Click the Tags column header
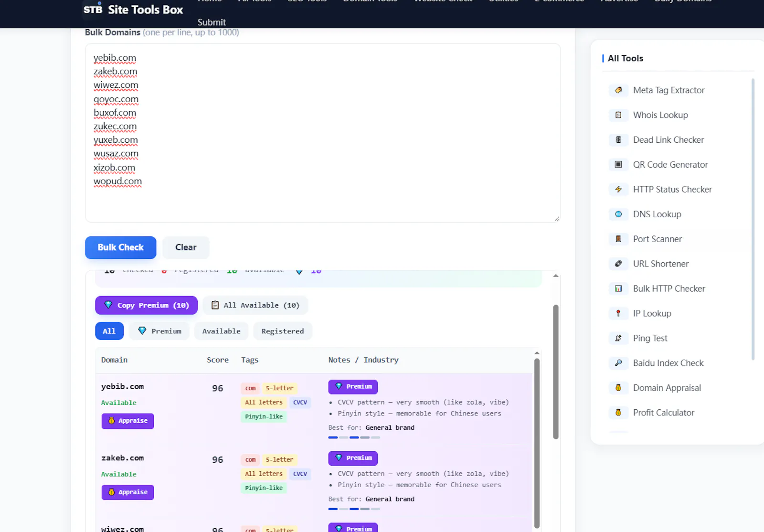Image resolution: width=764 pixels, height=532 pixels. (x=250, y=360)
